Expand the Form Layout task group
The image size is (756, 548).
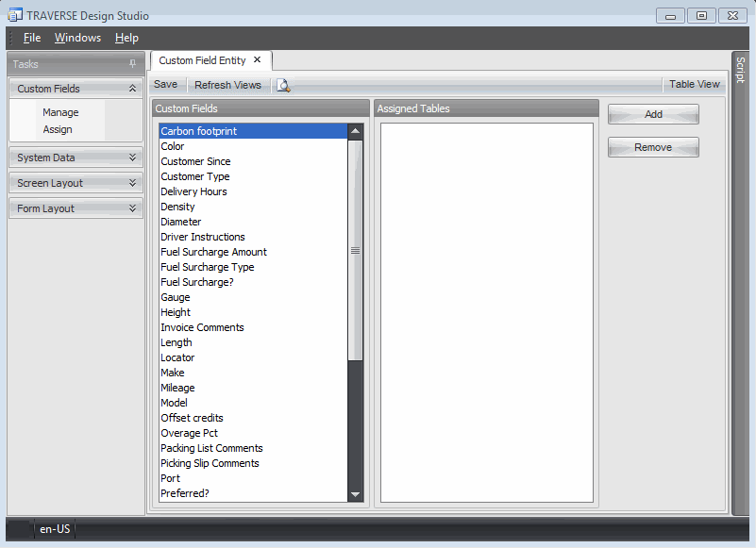(132, 208)
